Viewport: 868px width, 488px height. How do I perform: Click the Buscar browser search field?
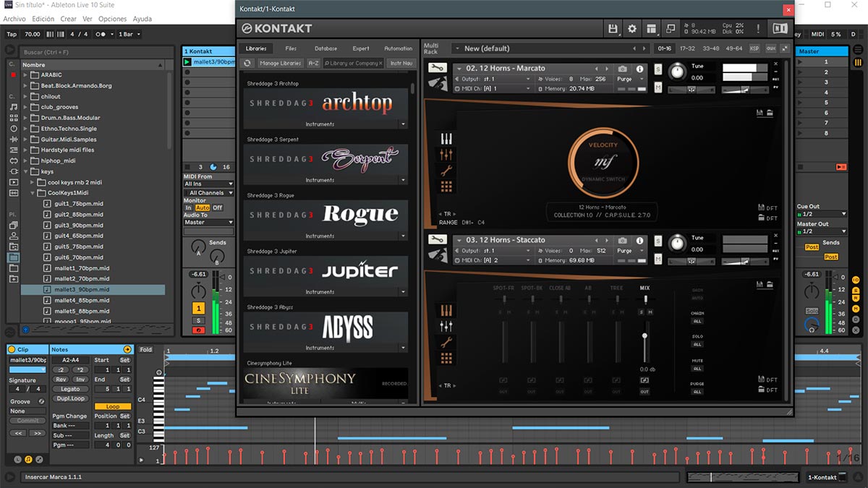pos(98,52)
